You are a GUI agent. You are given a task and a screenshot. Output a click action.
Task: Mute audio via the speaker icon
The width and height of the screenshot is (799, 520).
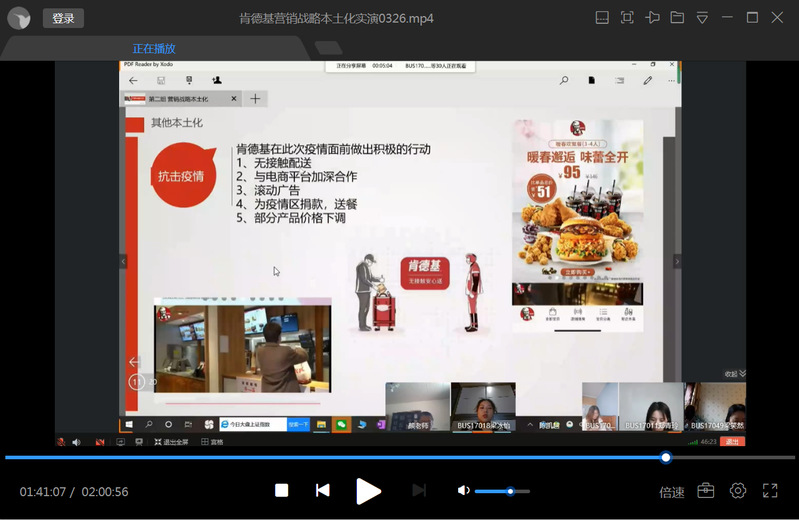tap(463, 490)
